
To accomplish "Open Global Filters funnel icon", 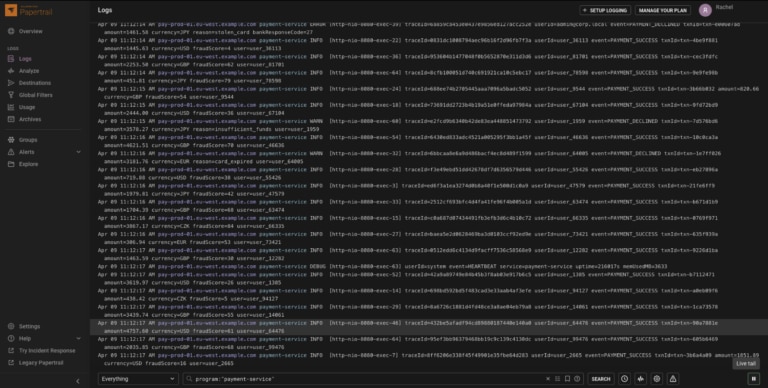I will tap(11, 95).
